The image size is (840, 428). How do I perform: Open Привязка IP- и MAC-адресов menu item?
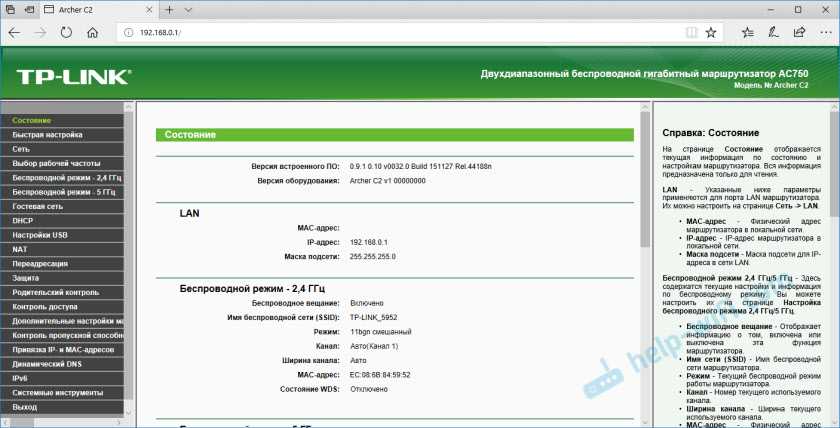62,350
